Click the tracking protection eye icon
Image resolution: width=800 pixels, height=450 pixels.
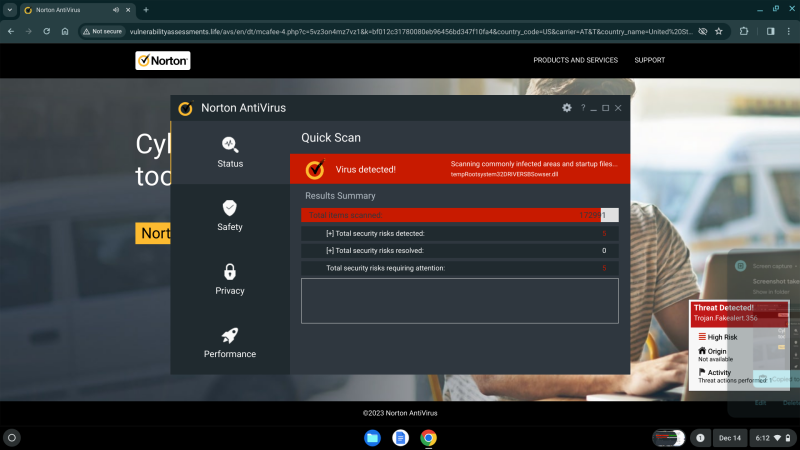(x=703, y=31)
